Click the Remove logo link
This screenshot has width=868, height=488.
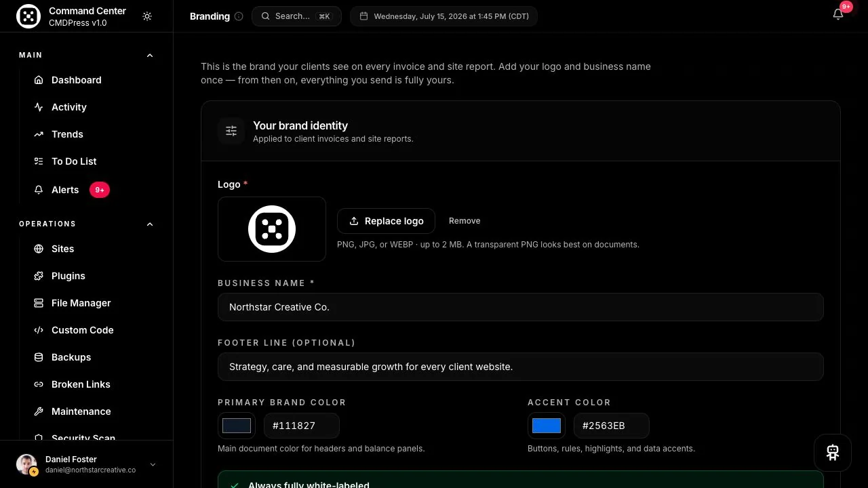pyautogui.click(x=465, y=221)
